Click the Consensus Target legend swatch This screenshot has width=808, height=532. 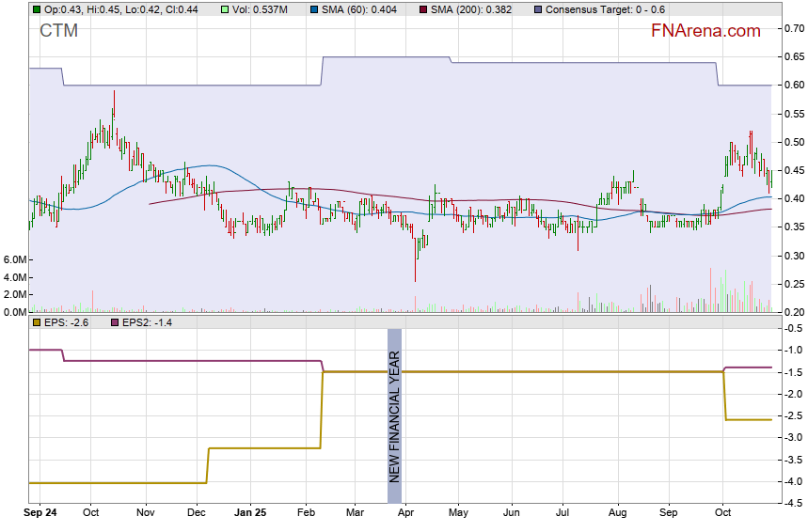(537, 9)
